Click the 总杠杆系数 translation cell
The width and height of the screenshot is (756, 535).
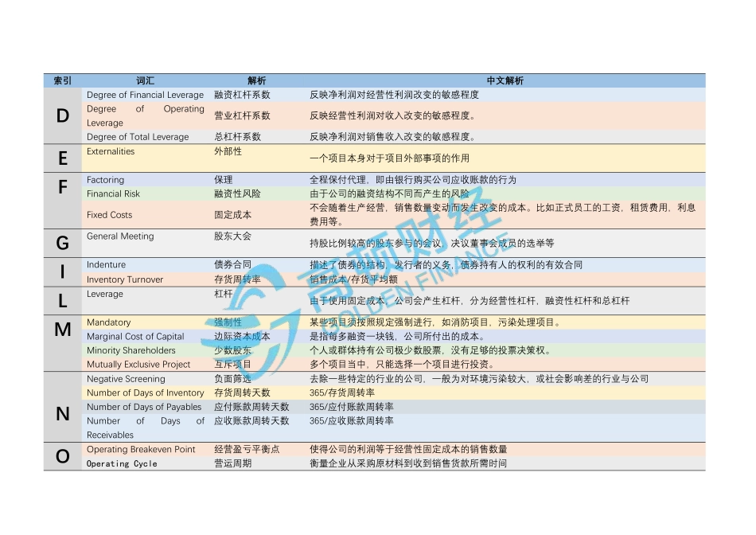point(237,137)
